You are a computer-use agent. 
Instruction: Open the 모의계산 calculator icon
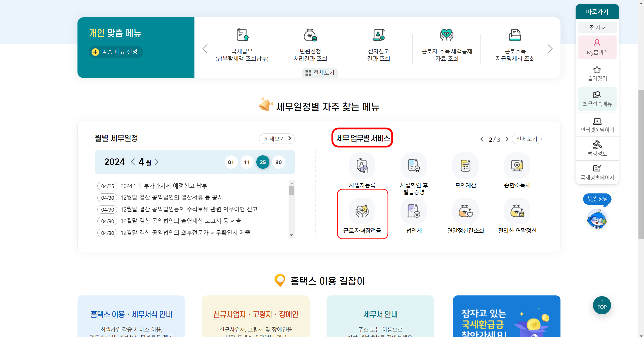[x=465, y=166]
